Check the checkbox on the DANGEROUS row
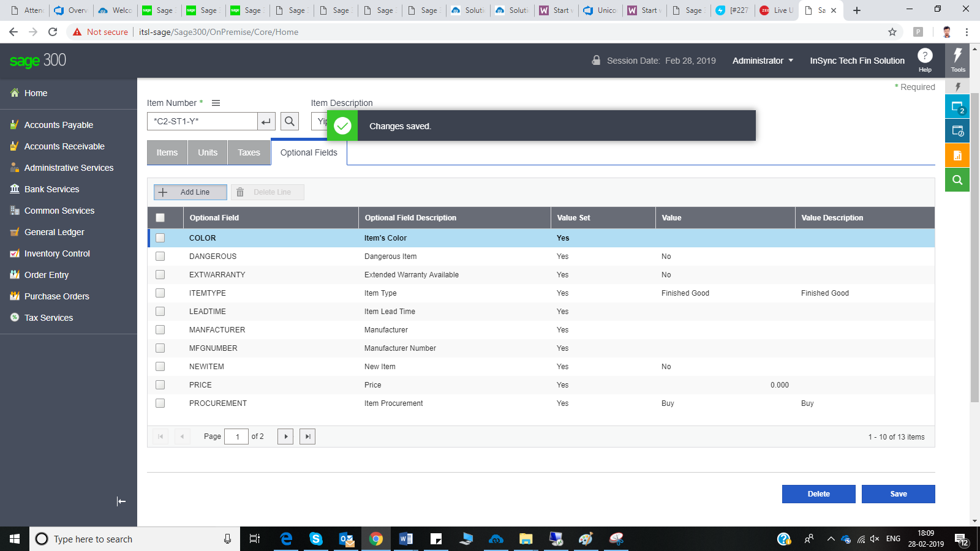Image resolution: width=980 pixels, height=551 pixels. pyautogui.click(x=160, y=256)
